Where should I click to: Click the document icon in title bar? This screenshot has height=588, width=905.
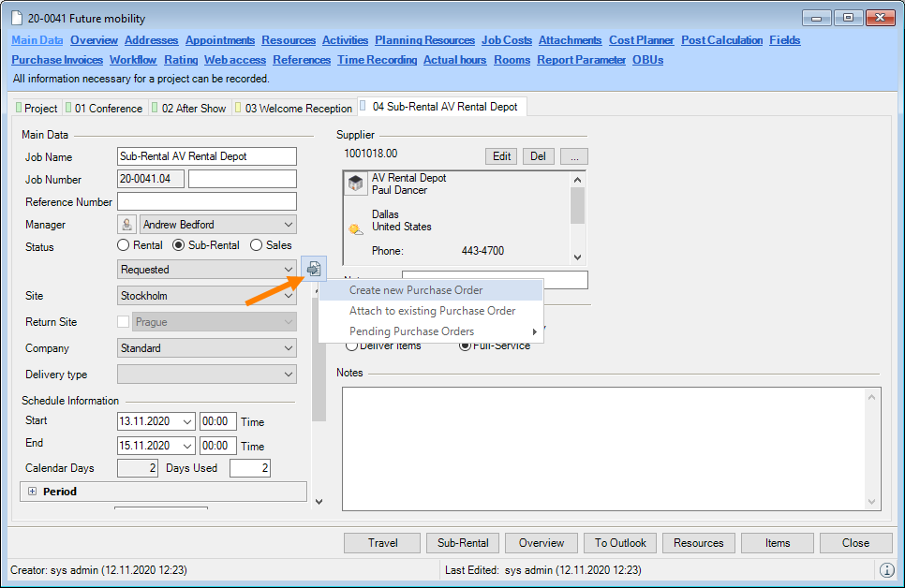17,19
